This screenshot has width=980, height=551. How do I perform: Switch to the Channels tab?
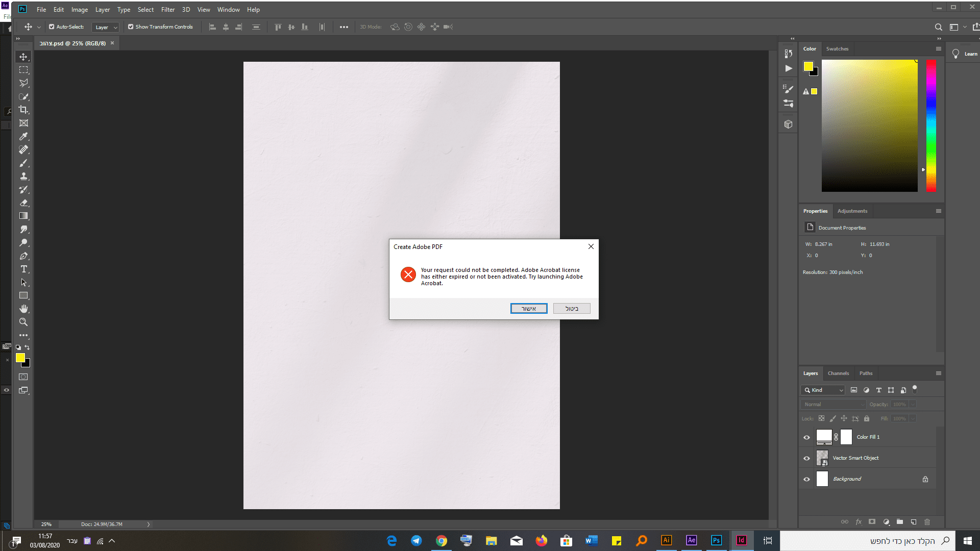(x=838, y=373)
